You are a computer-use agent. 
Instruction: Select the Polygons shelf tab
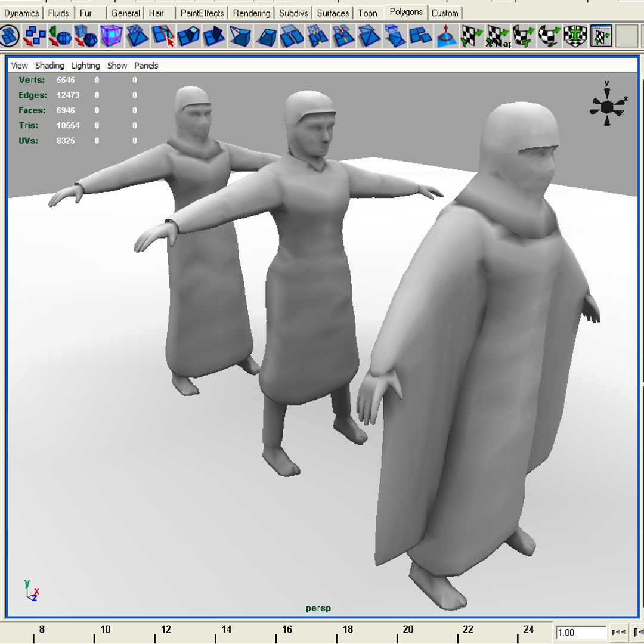pos(406,12)
